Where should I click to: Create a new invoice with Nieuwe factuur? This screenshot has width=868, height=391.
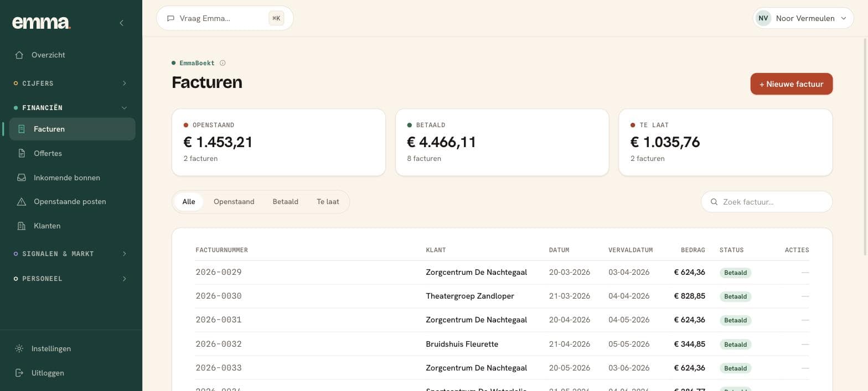click(792, 84)
